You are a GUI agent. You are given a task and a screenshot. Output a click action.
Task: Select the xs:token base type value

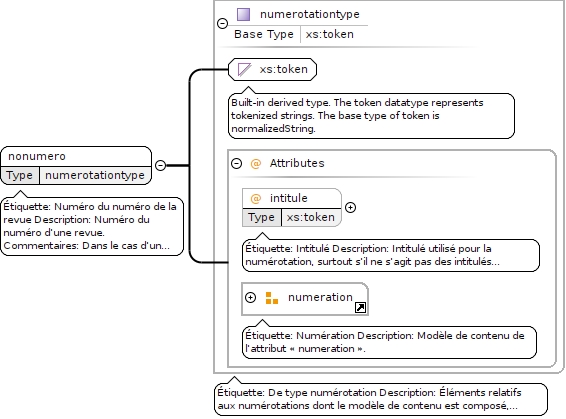click(x=330, y=34)
